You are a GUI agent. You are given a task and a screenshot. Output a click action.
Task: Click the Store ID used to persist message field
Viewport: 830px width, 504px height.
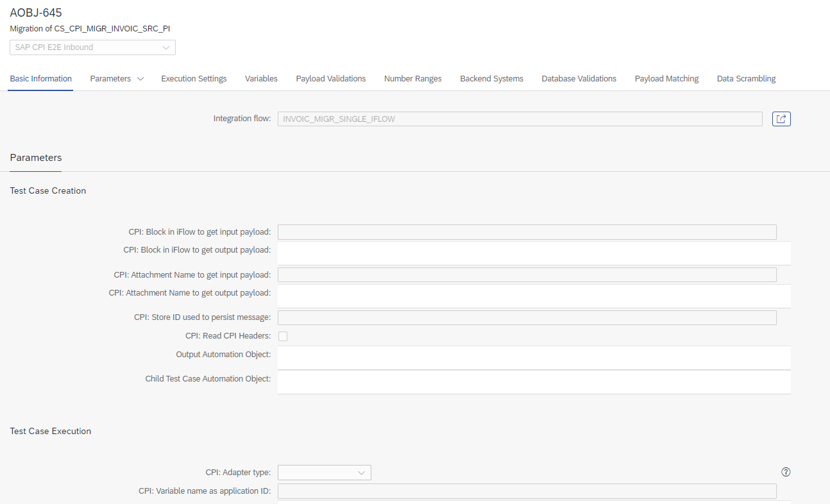tap(527, 317)
